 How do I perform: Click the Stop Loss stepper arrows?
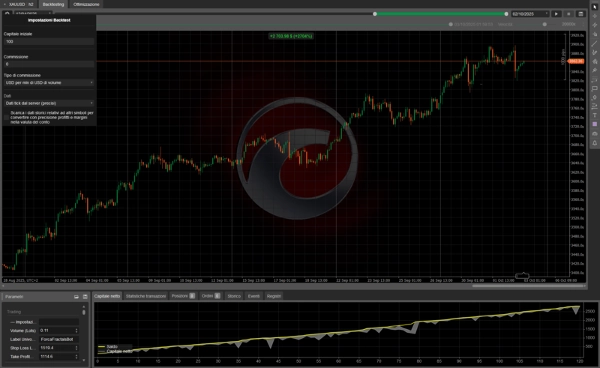coord(77,348)
